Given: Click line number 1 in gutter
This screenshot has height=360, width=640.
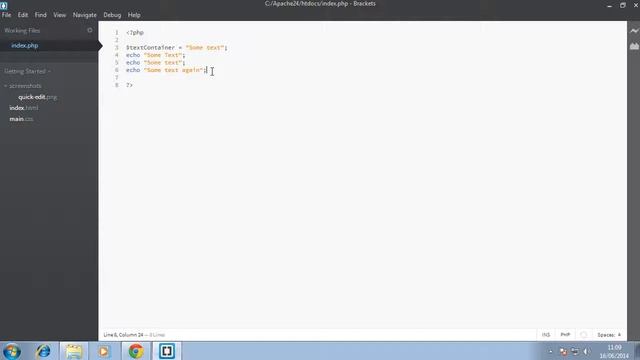Looking at the screenshot, I should [117, 32].
